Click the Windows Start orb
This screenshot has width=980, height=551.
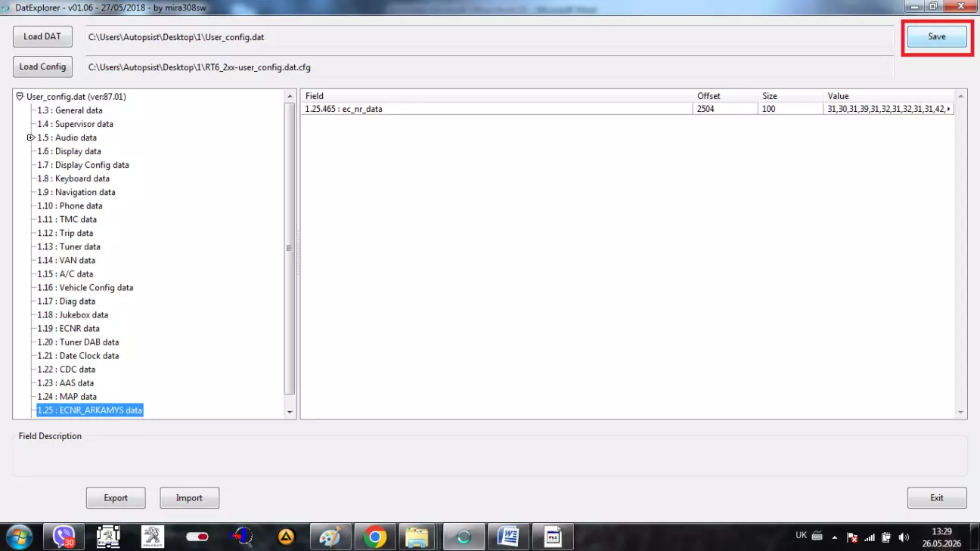tap(19, 537)
